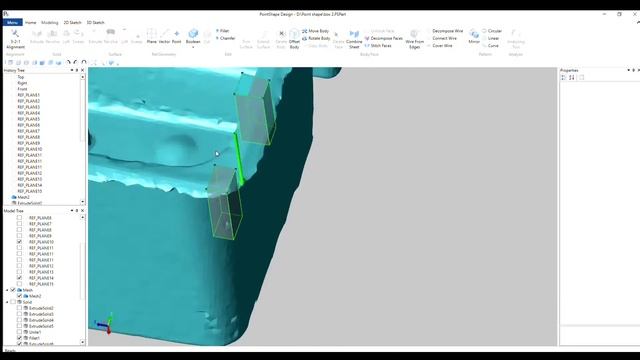The height and width of the screenshot is (360, 640).
Task: Click the Delete Body tool
Action: click(281, 39)
